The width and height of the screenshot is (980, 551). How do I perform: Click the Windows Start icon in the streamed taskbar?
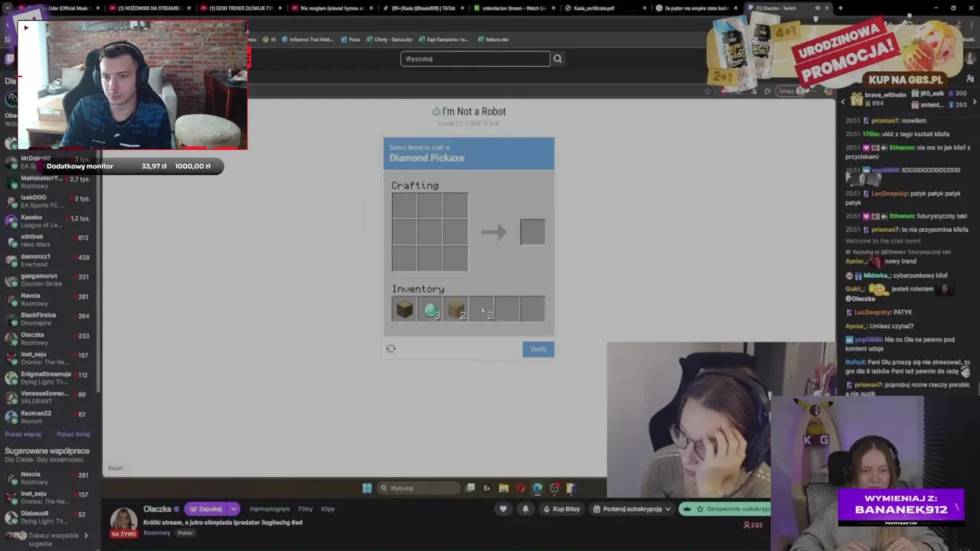367,488
